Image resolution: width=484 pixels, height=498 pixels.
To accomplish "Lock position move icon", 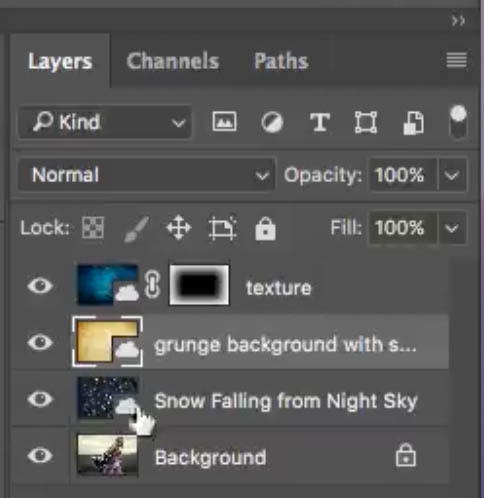I will click(x=179, y=228).
